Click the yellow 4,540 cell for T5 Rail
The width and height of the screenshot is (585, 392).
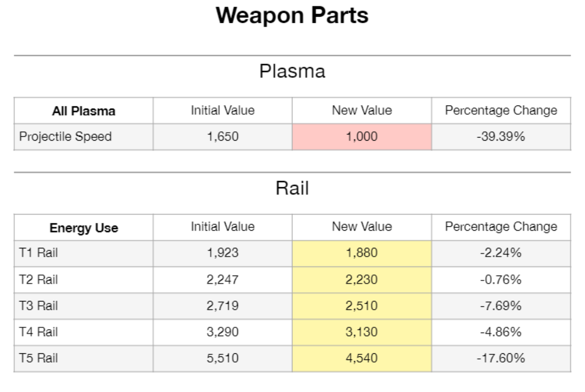[361, 358]
